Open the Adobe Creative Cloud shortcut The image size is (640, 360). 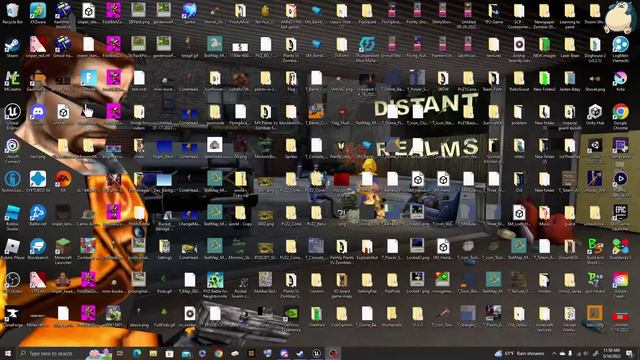[x=620, y=284]
